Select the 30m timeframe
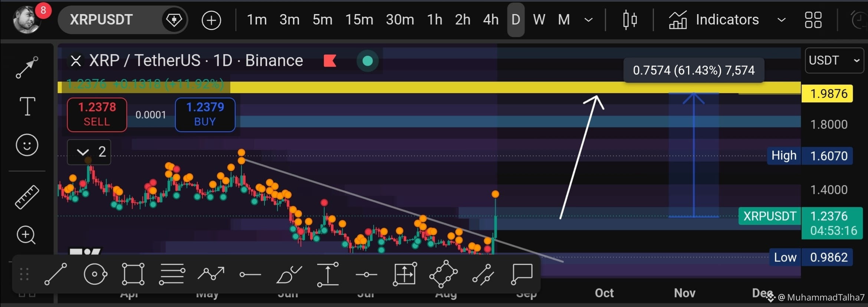This screenshot has height=307, width=868. 400,20
